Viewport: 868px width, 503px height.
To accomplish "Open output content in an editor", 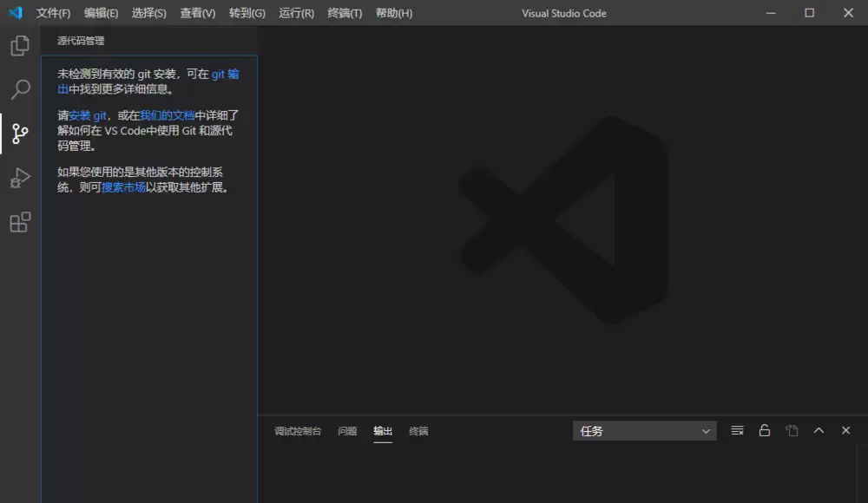I will point(791,430).
